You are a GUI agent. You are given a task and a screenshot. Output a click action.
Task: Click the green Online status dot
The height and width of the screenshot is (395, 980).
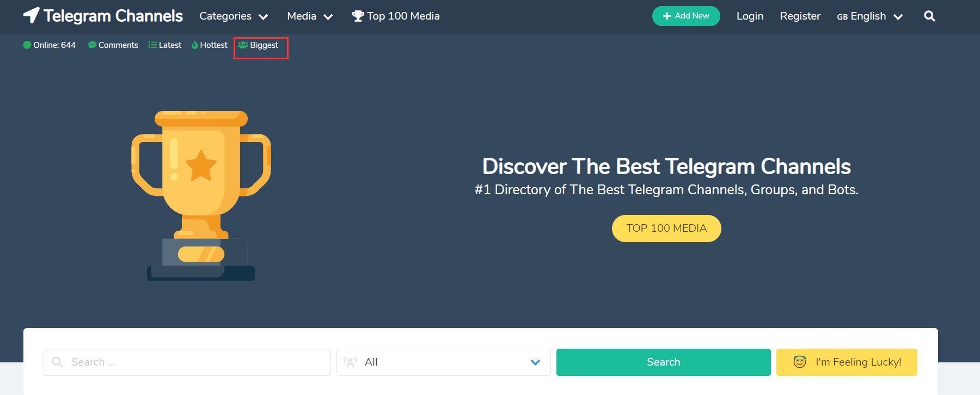click(27, 45)
